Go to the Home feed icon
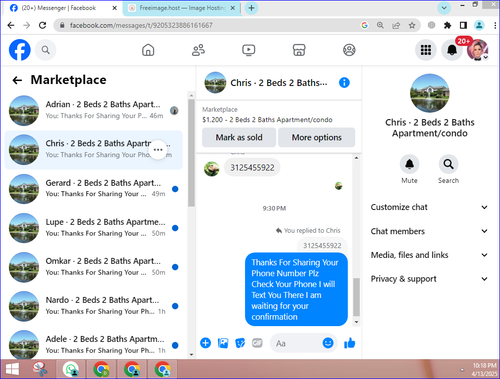Screen dimensions: 500x379 point(148,50)
